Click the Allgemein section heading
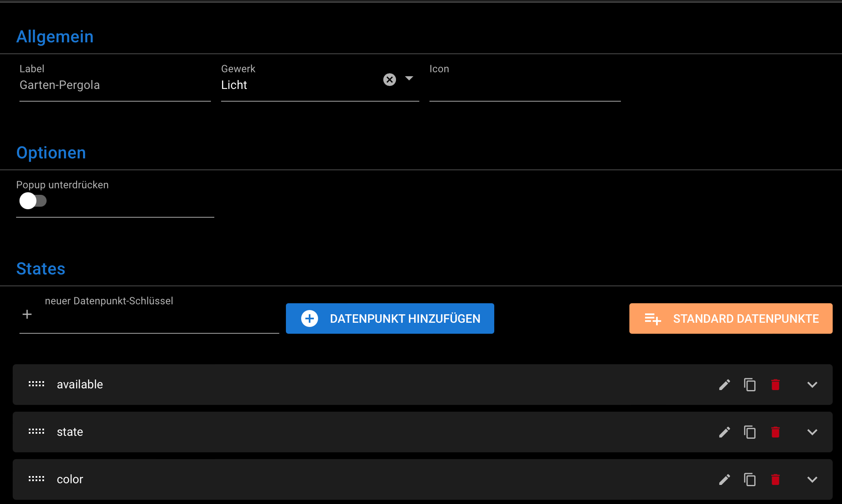The height and width of the screenshot is (504, 842). [x=55, y=37]
